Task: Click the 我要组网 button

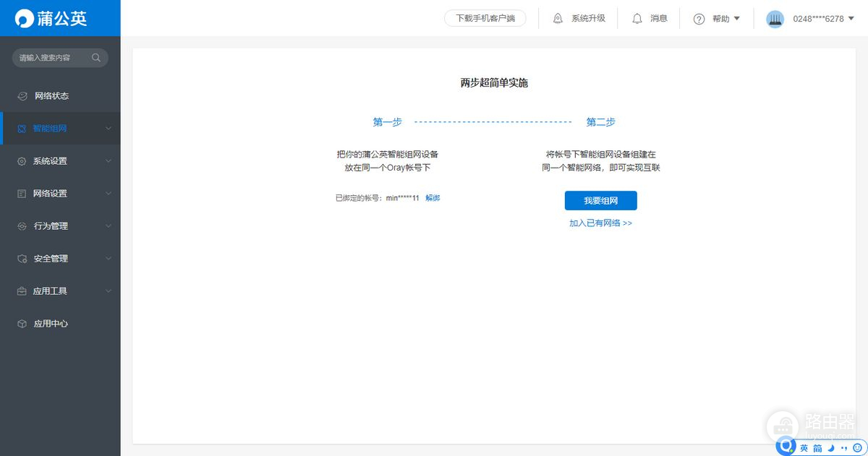Action: (600, 200)
